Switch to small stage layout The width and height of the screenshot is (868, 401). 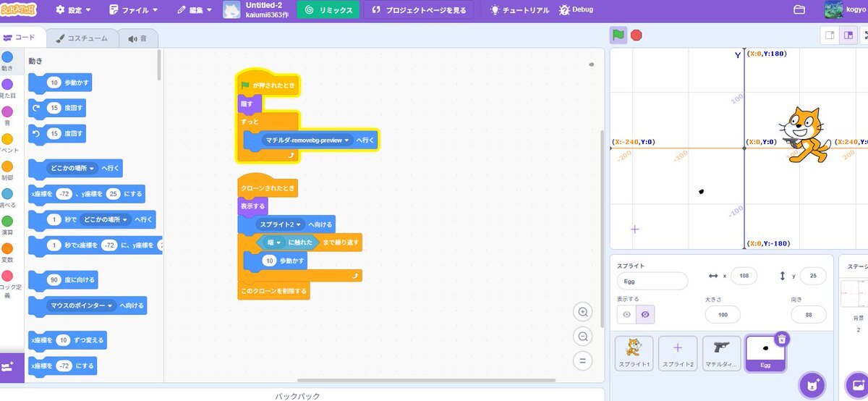pyautogui.click(x=830, y=35)
